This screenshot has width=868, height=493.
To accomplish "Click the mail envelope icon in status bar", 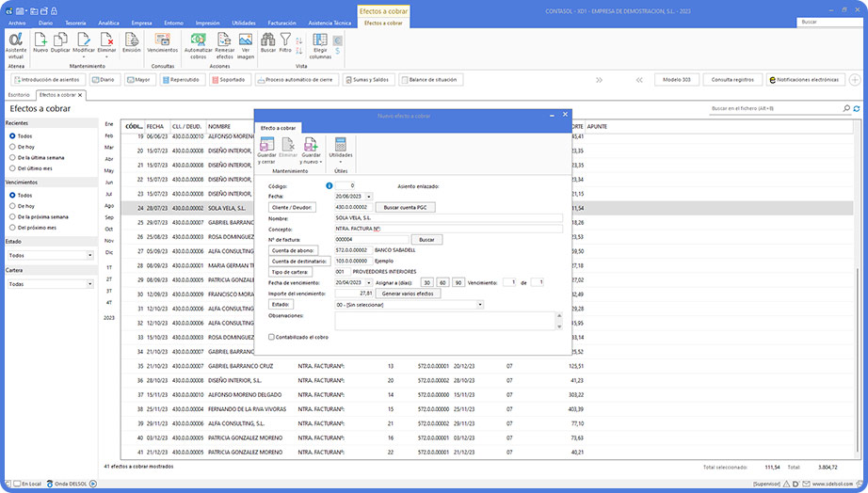I will point(806,484).
